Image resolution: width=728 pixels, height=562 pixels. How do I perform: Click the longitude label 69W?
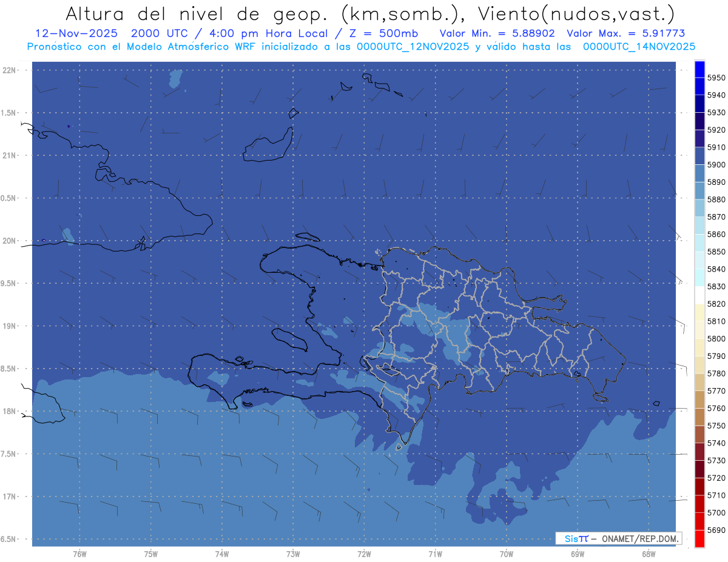click(x=578, y=554)
